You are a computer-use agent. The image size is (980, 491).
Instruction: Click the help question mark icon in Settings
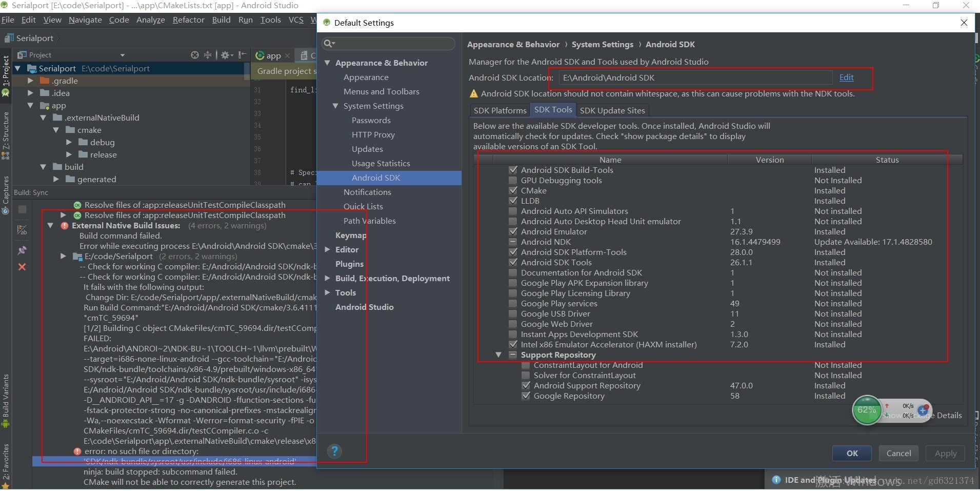pyautogui.click(x=334, y=451)
